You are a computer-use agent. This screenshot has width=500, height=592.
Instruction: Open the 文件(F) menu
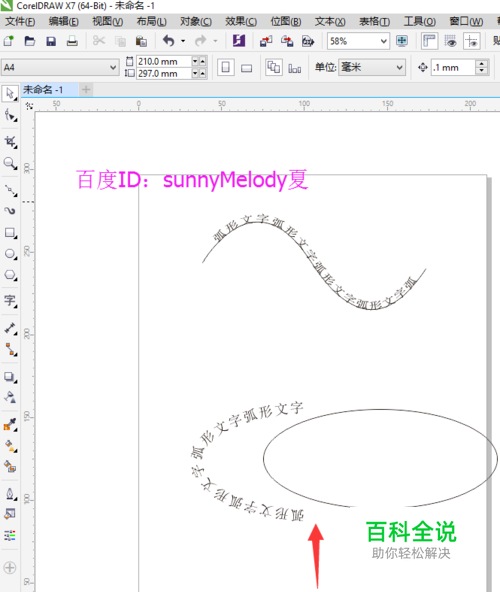[x=20, y=22]
